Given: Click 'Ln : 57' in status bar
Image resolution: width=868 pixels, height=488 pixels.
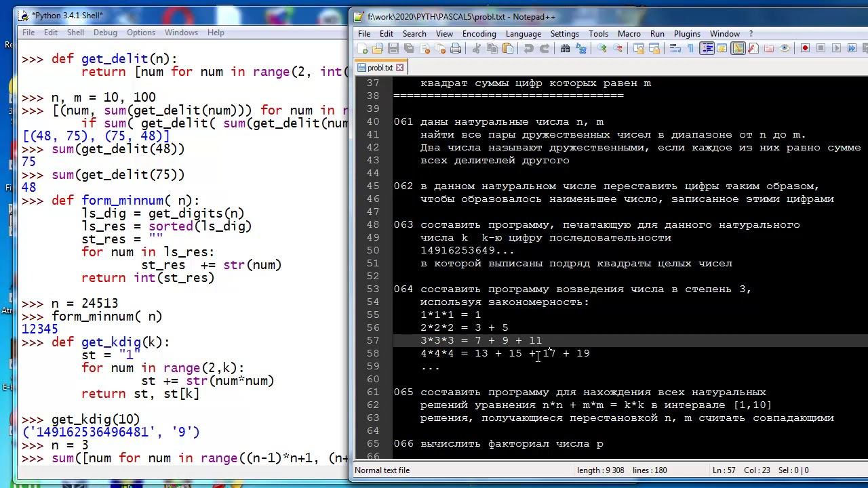Looking at the screenshot, I should (x=724, y=470).
